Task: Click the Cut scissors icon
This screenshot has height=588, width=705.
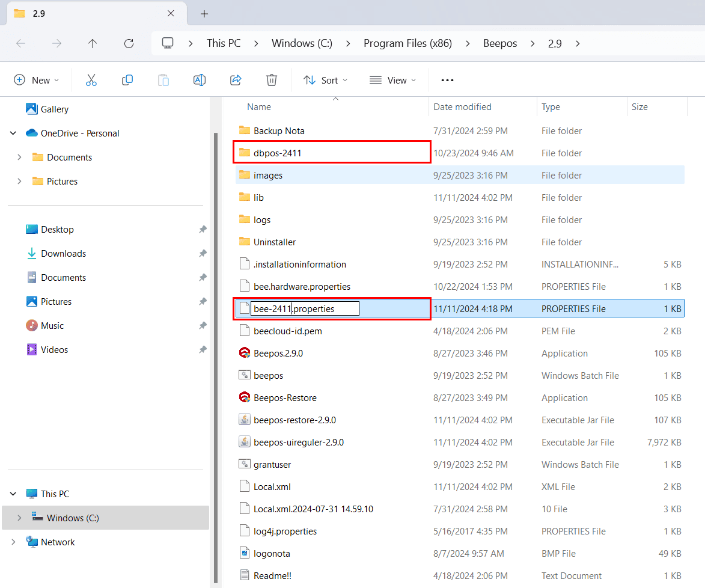Action: click(x=91, y=80)
